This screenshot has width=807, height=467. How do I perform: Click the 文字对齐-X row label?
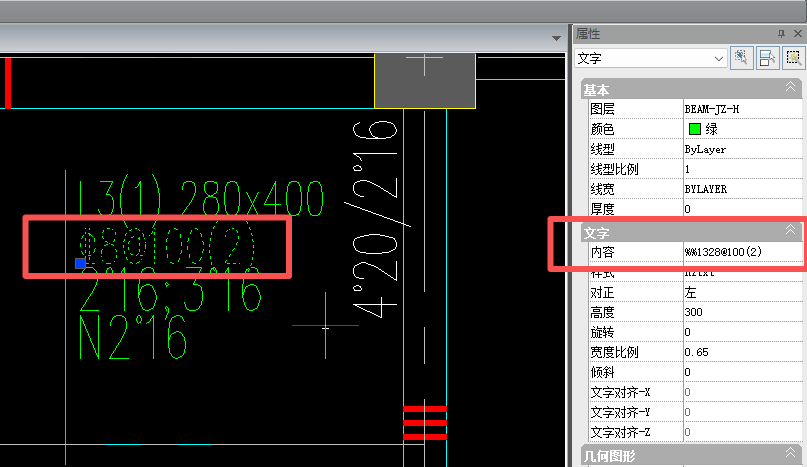pos(620,392)
